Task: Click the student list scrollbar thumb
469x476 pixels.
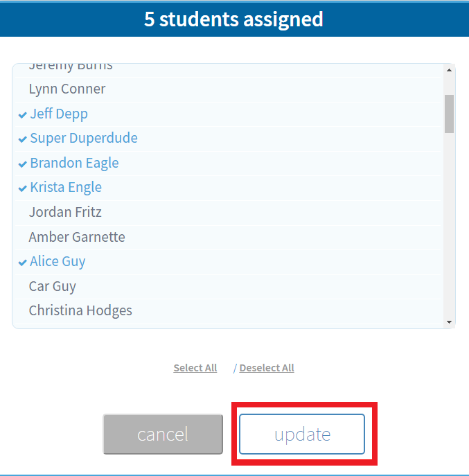Action: [x=449, y=113]
